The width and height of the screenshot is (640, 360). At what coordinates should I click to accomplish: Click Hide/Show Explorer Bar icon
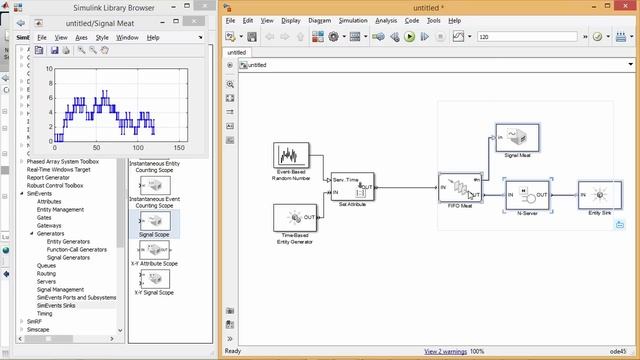(229, 65)
